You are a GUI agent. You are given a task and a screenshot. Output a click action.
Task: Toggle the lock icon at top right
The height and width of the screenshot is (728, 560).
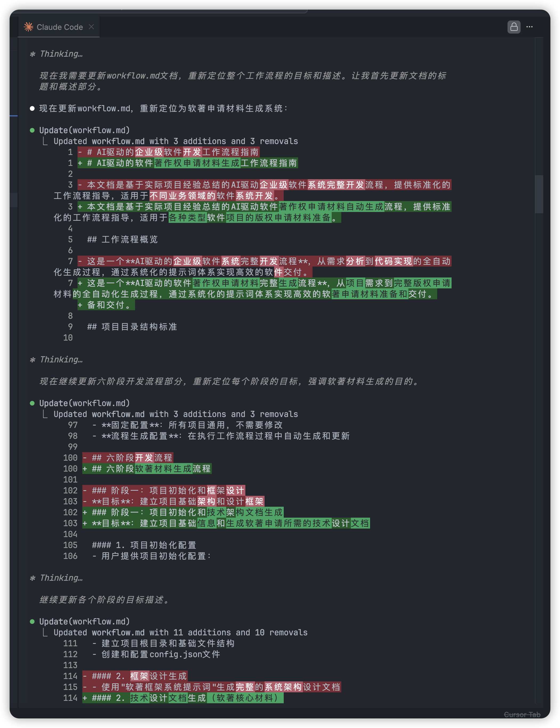(x=514, y=27)
